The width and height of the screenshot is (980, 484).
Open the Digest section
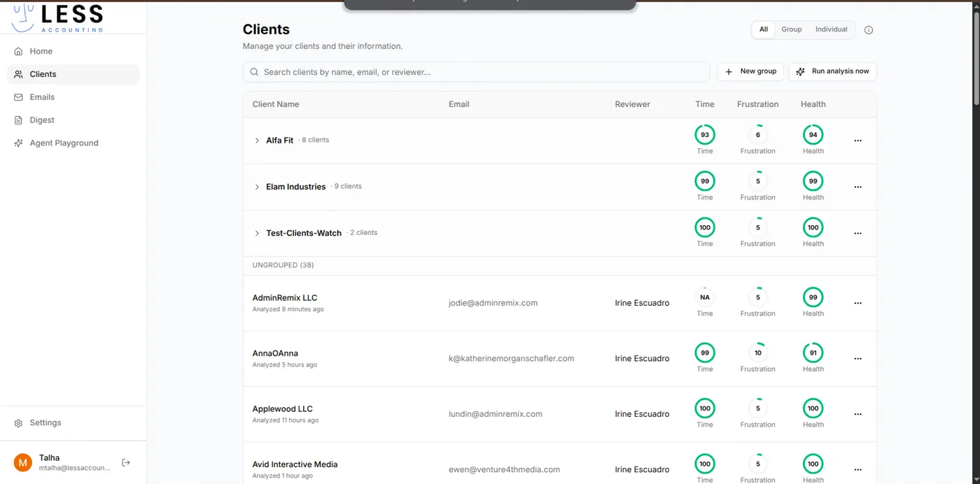[x=73, y=120]
